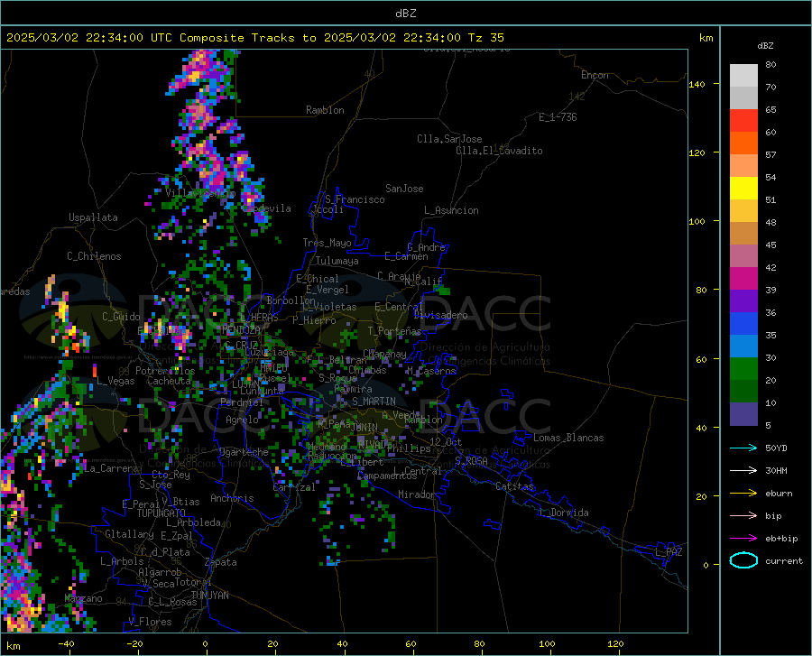812x656 pixels.
Task: Select the Palmira map label
Action: tap(353, 389)
